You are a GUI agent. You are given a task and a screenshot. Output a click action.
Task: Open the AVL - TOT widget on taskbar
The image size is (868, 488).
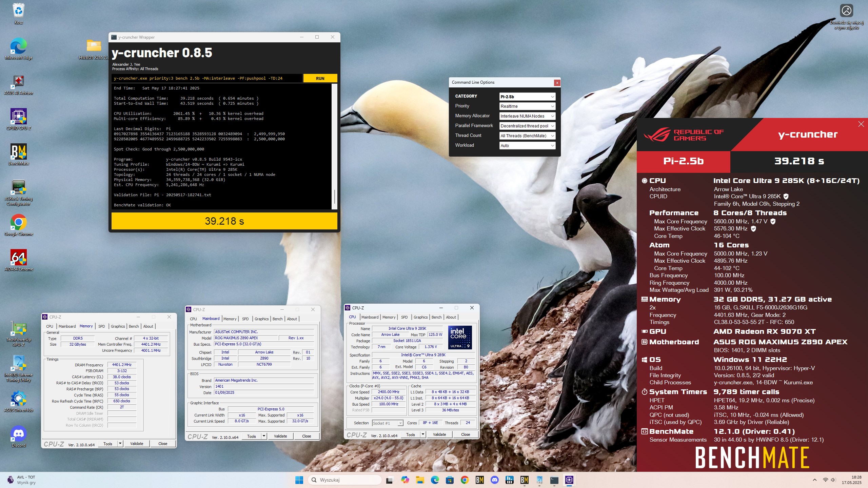click(x=22, y=480)
